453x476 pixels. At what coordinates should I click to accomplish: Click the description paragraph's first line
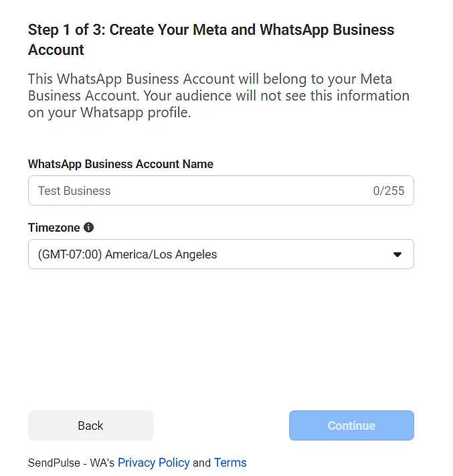point(209,79)
